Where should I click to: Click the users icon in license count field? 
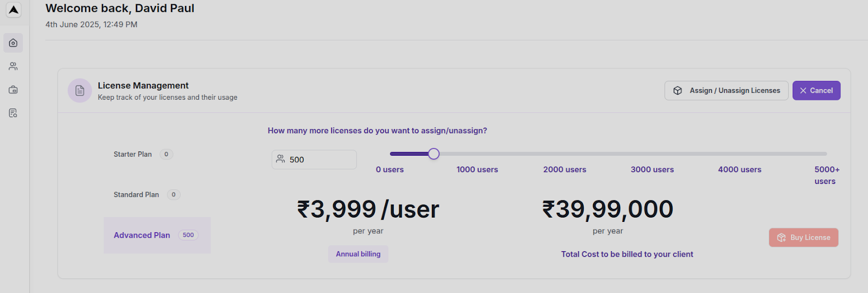click(x=280, y=159)
